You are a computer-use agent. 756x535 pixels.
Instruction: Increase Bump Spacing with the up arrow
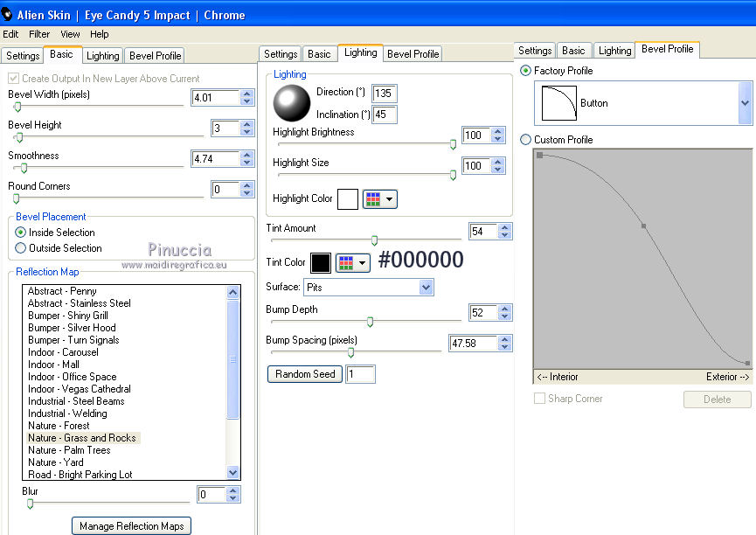(504, 339)
